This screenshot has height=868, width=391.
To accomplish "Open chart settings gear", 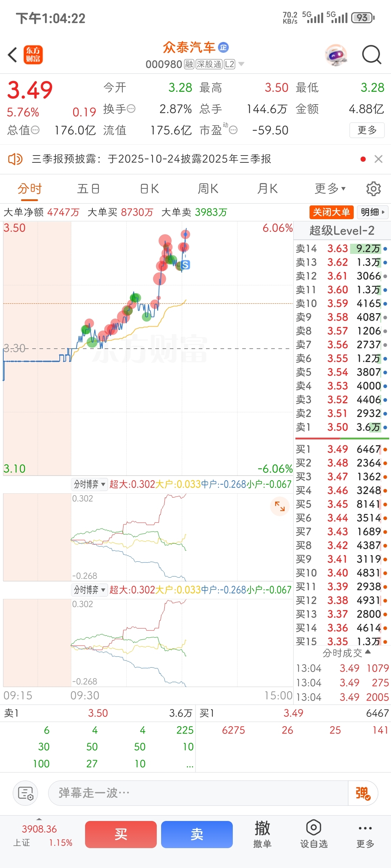I will click(374, 189).
